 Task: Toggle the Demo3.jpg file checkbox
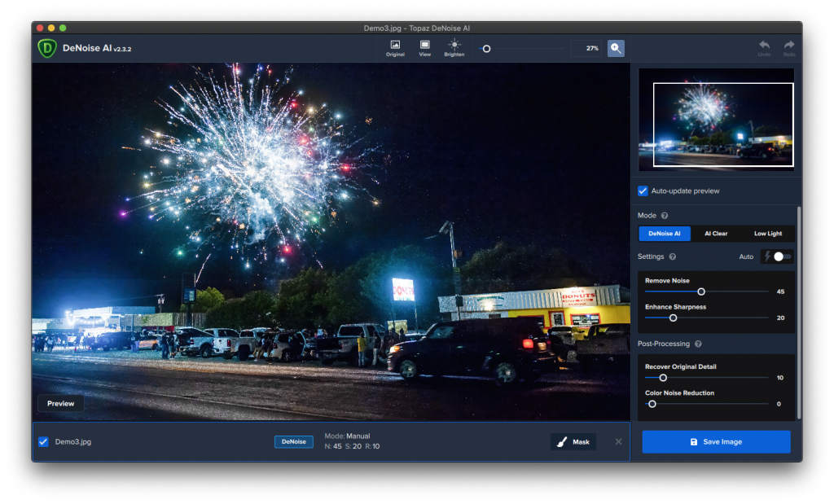tap(43, 442)
